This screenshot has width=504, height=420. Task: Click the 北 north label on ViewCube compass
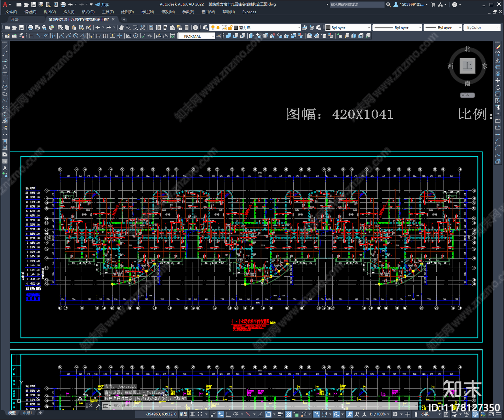pos(467,49)
